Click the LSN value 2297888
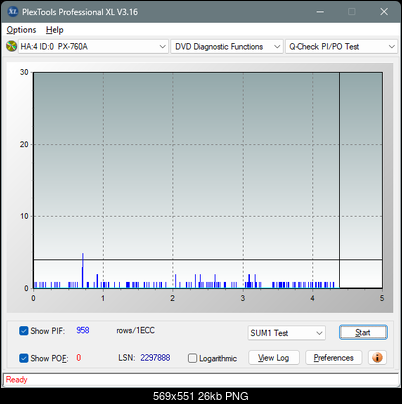402x404 pixels. pyautogui.click(x=155, y=358)
